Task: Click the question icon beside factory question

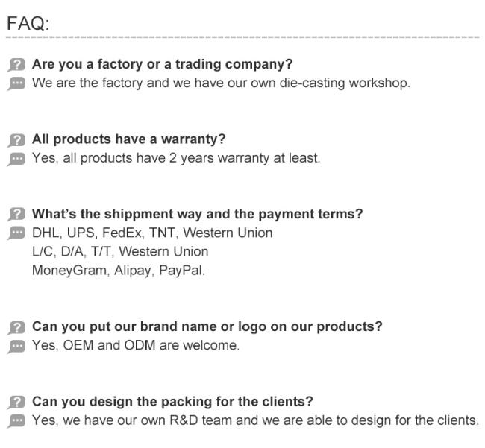Action: pos(16,65)
